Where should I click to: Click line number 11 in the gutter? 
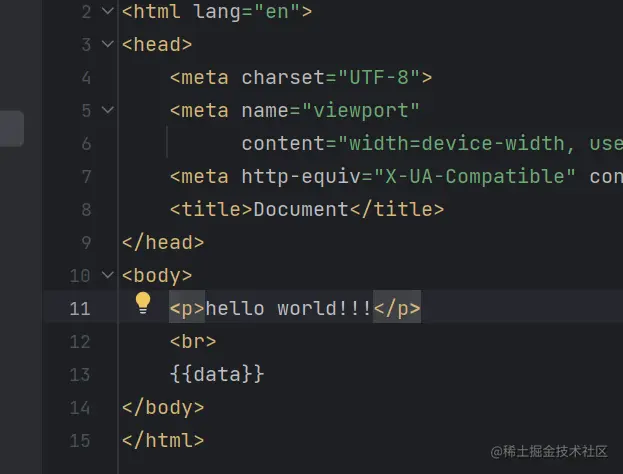(x=80, y=309)
